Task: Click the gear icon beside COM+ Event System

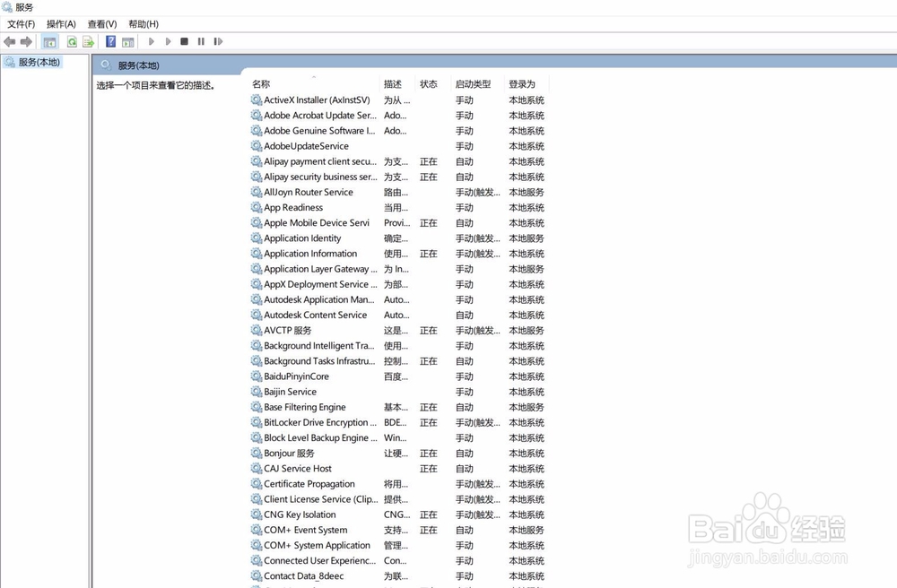Action: pyautogui.click(x=257, y=531)
